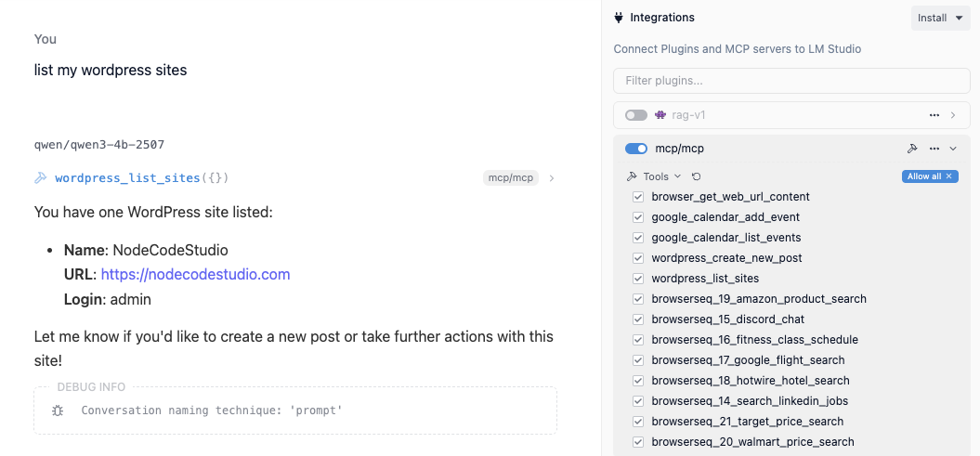The height and width of the screenshot is (456, 980).
Task: Remove the Allow all setting via its X
Action: (949, 176)
